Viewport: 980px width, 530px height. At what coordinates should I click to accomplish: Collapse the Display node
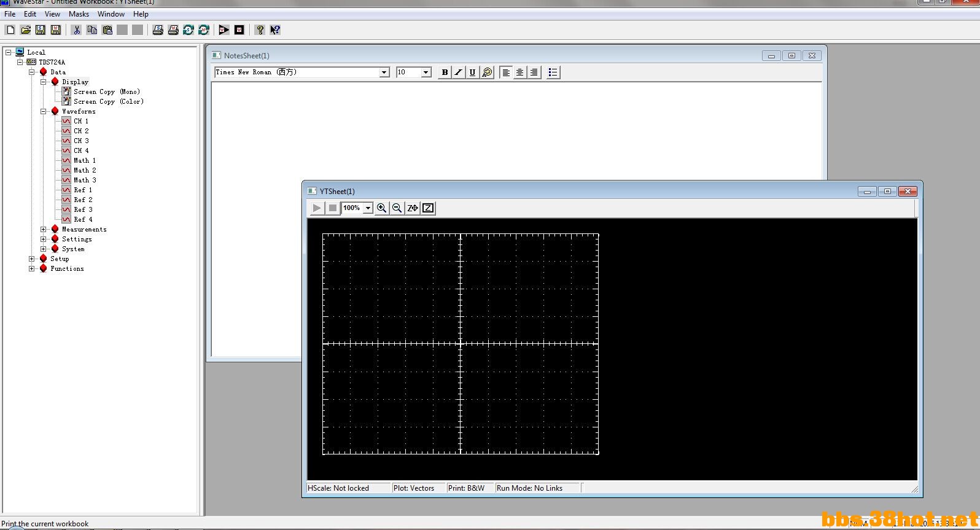point(43,82)
